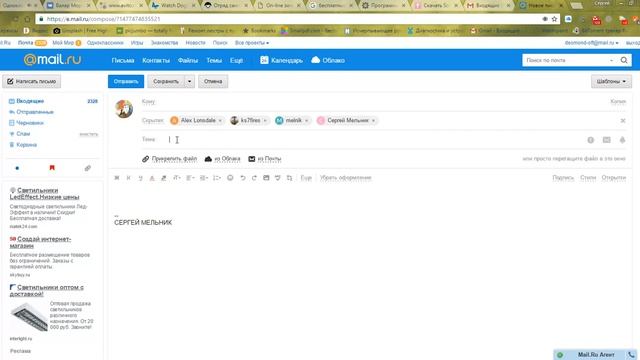Open list style dropdown in toolbar
Screen dimensions: 640x360
217,178
